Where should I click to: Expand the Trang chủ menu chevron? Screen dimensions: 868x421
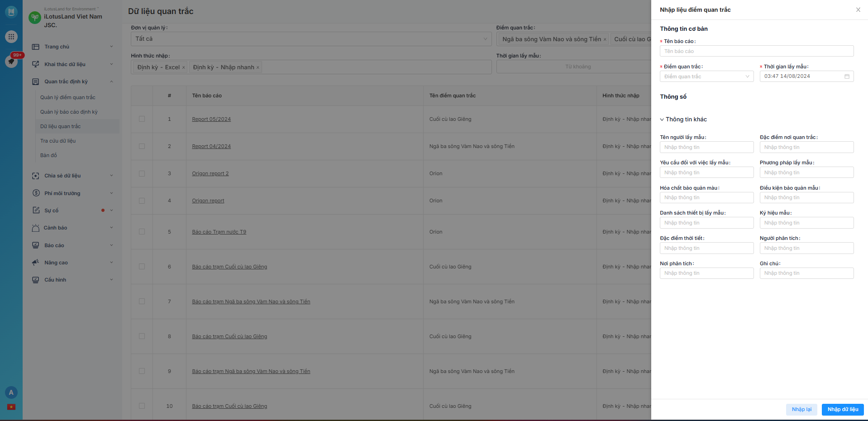111,47
